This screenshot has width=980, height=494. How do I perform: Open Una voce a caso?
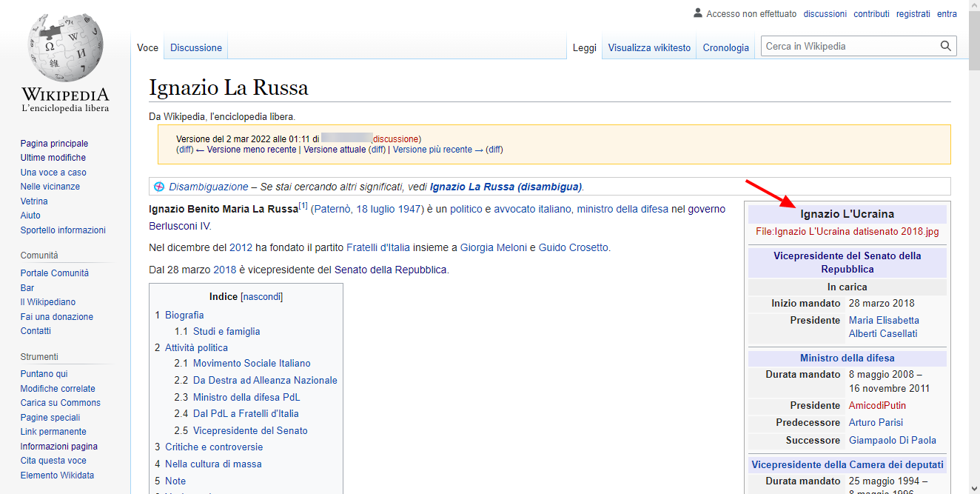pyautogui.click(x=53, y=173)
